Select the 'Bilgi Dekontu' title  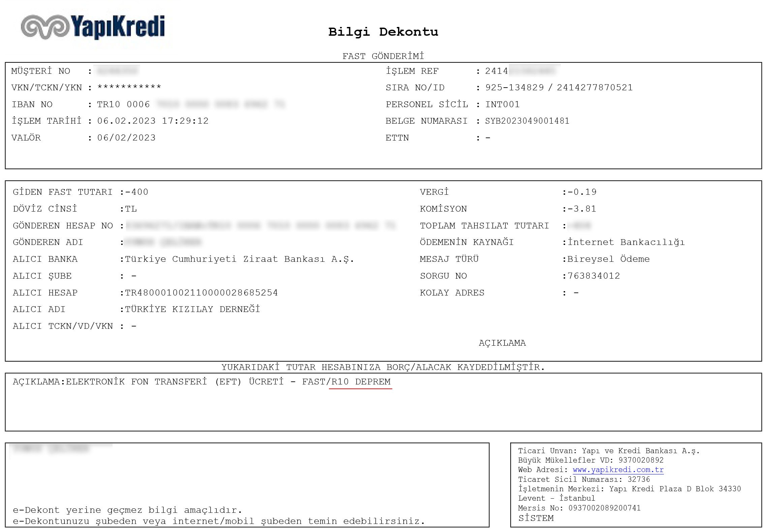[x=383, y=32]
